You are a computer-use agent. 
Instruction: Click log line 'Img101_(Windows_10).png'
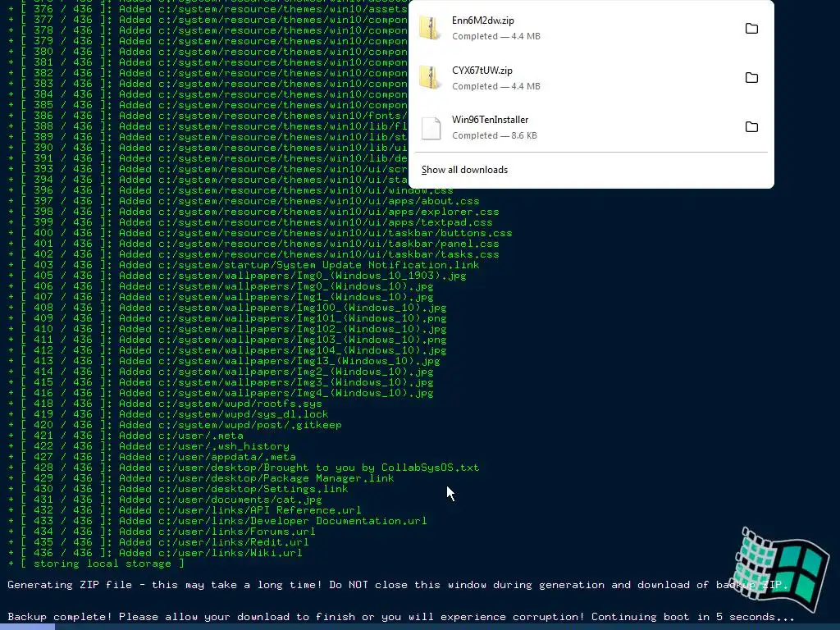[228, 317]
